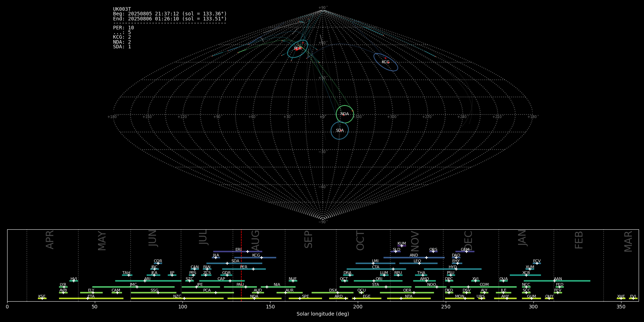Click the KCG radiant label on the sky map
644x322 pixels.
point(385,62)
